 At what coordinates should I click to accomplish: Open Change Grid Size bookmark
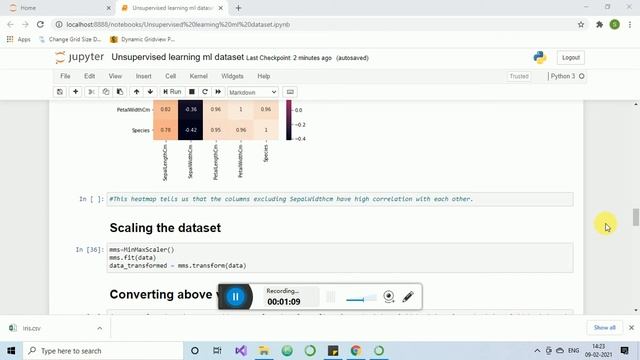tap(70, 39)
